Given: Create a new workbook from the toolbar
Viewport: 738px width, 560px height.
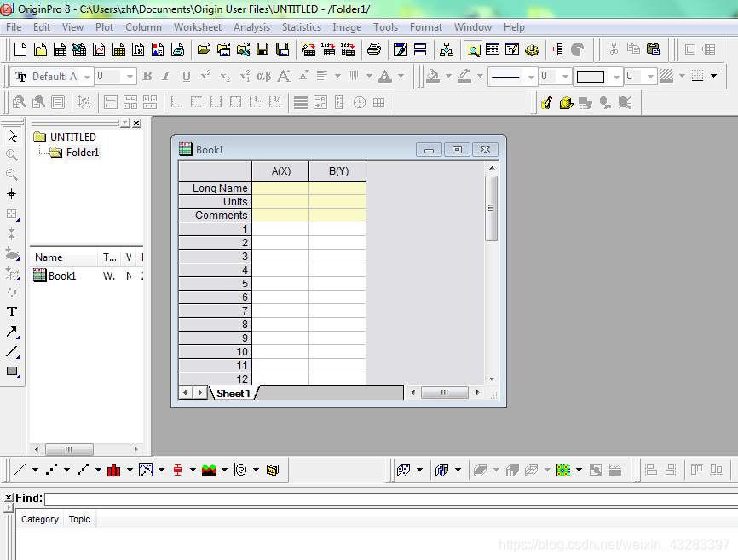Looking at the screenshot, I should click(61, 49).
